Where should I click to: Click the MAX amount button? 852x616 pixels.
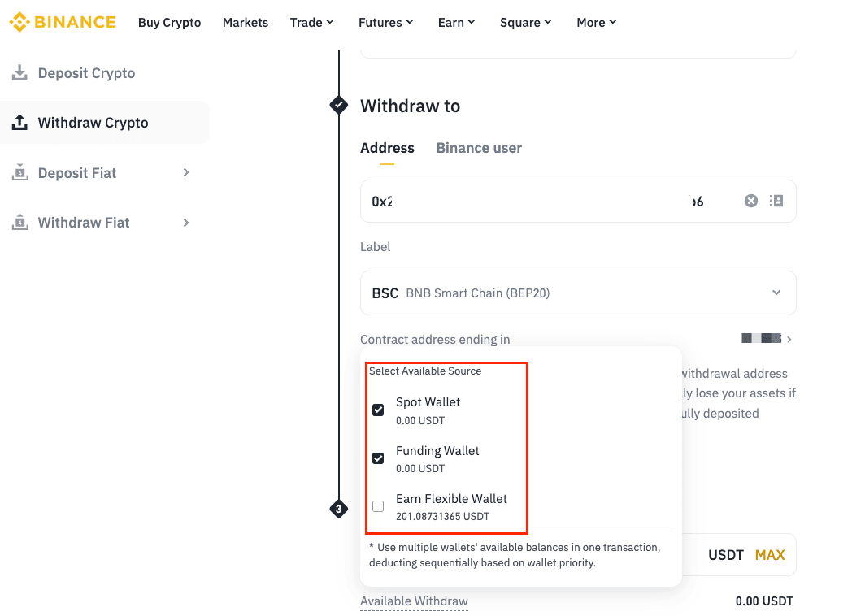click(x=769, y=555)
